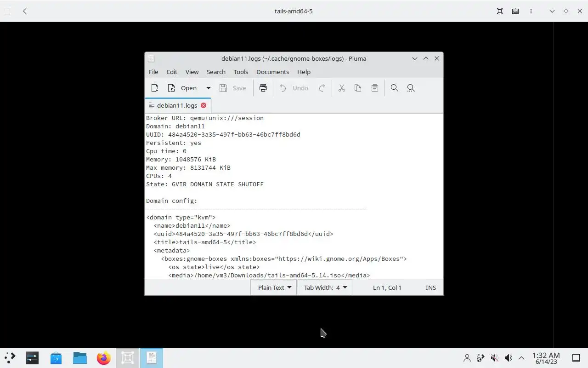
Task: Click the <os-state>live</os-state> line
Action: click(214, 267)
